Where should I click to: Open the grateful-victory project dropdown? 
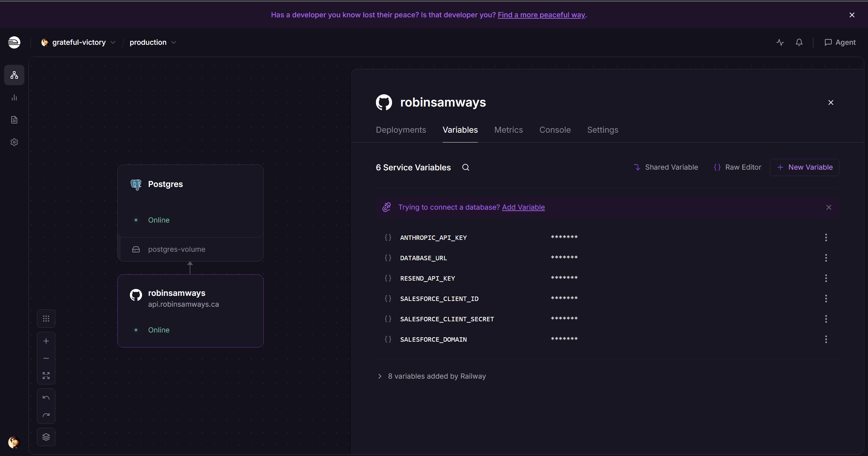(78, 42)
